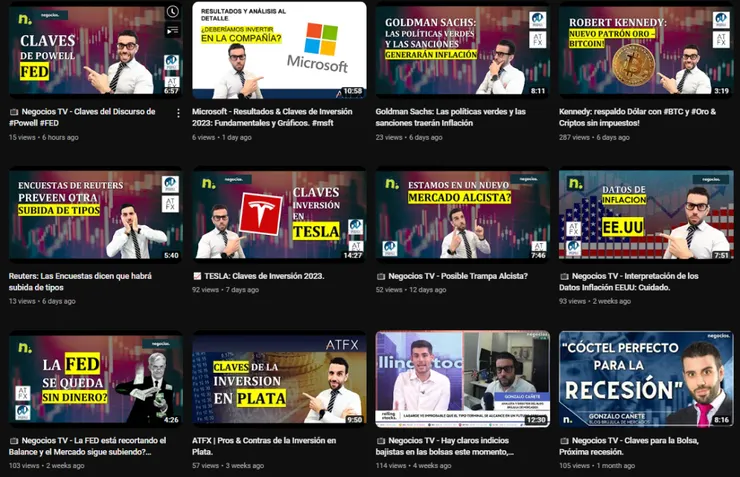Open the three-dot menu beside the Powell video title
This screenshot has width=740, height=477.
click(178, 113)
